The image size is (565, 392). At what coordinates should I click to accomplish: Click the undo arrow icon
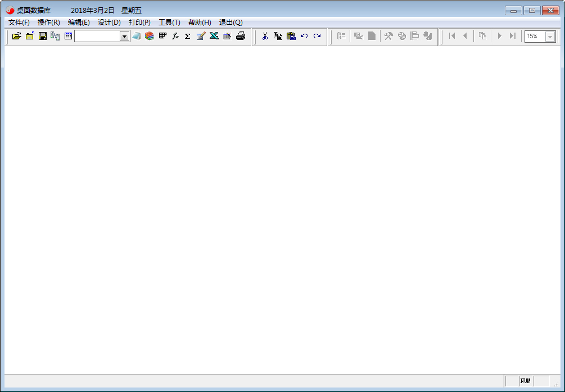tap(304, 36)
